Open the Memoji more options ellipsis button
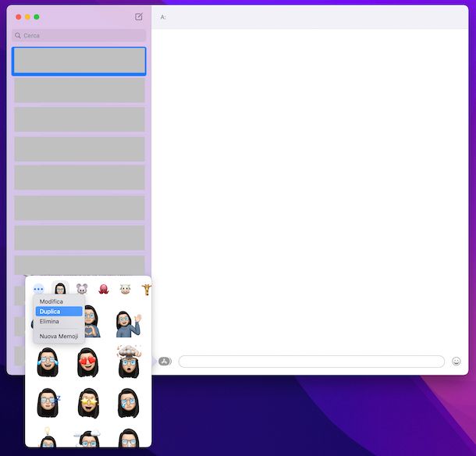Image resolution: width=476 pixels, height=456 pixels. click(x=38, y=289)
